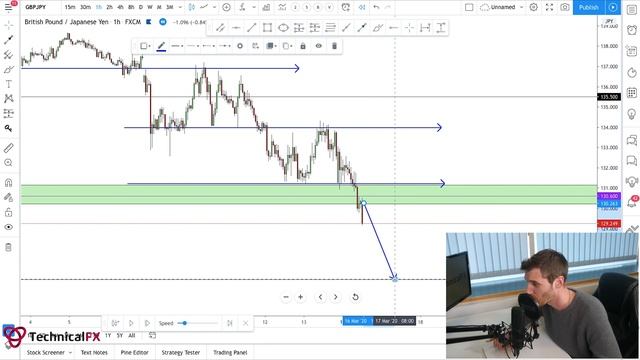This screenshot has height=360, width=640.
Task: Select the 2h timeframe
Action: point(109,7)
